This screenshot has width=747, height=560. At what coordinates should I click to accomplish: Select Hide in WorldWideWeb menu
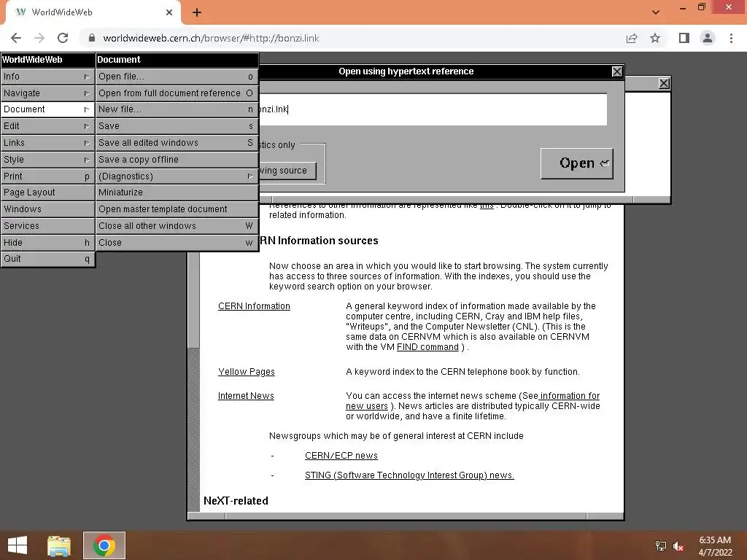point(47,242)
